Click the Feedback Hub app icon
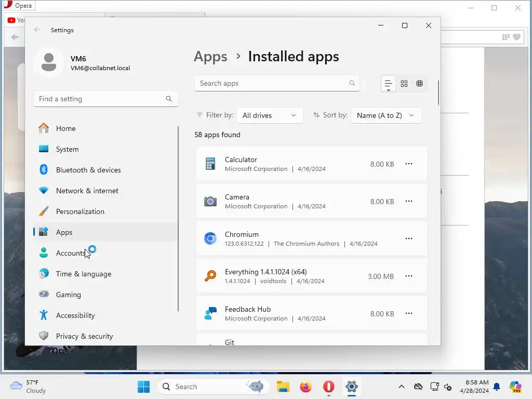The width and height of the screenshot is (532, 399). pos(210,313)
